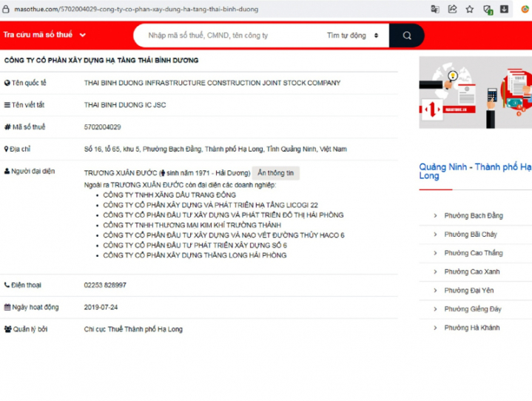Open the shield extension icon
Viewport: 532px width, 401px height.
pyautogui.click(x=488, y=10)
